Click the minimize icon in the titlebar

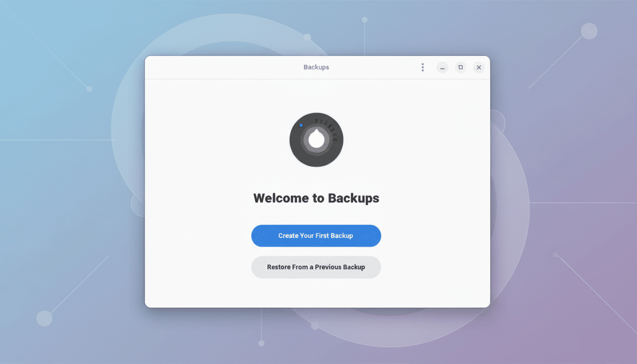[x=442, y=67]
